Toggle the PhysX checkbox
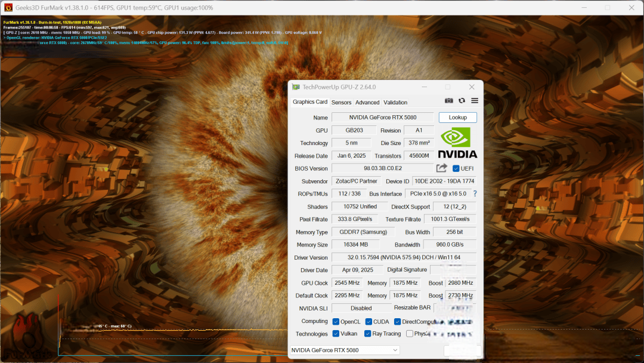 [410, 333]
